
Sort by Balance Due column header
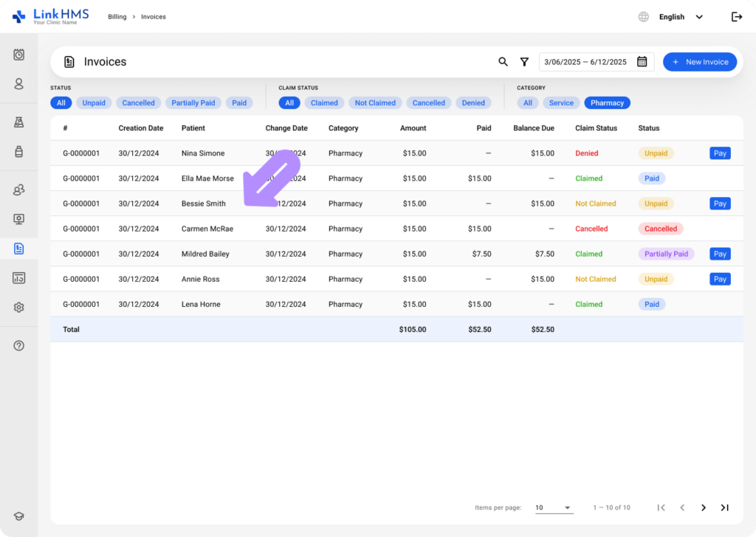[534, 128]
